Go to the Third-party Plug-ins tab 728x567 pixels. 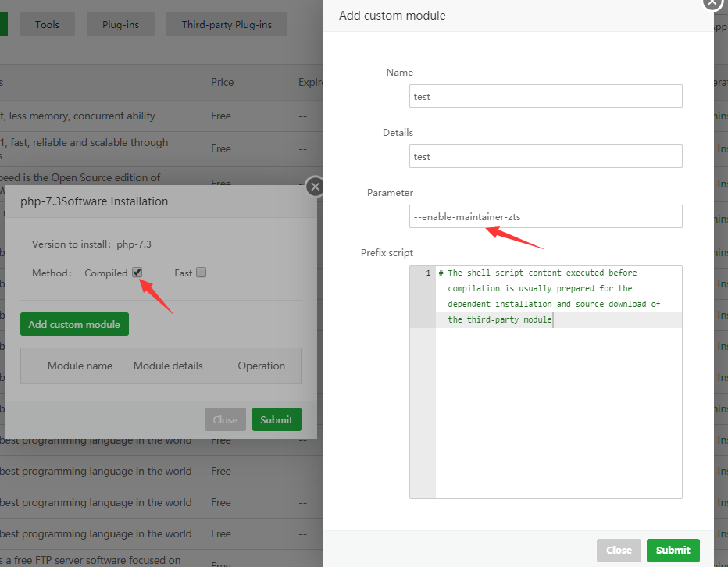[x=227, y=25]
